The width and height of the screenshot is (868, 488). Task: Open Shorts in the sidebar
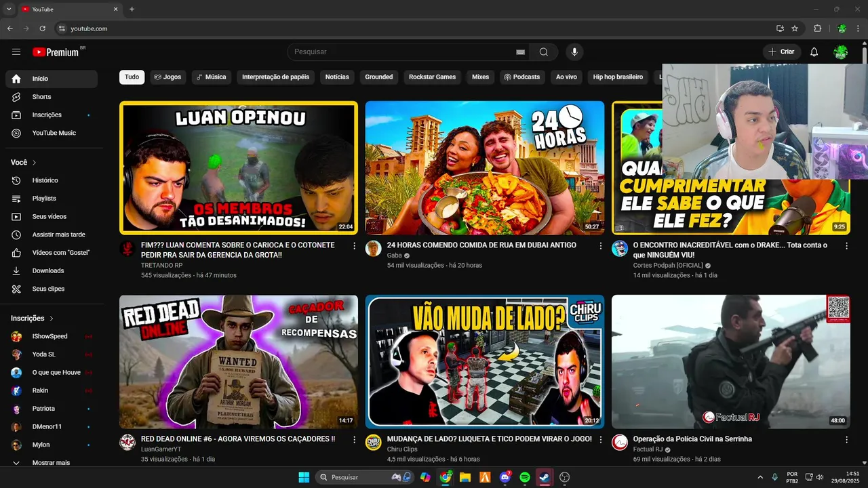52,97
